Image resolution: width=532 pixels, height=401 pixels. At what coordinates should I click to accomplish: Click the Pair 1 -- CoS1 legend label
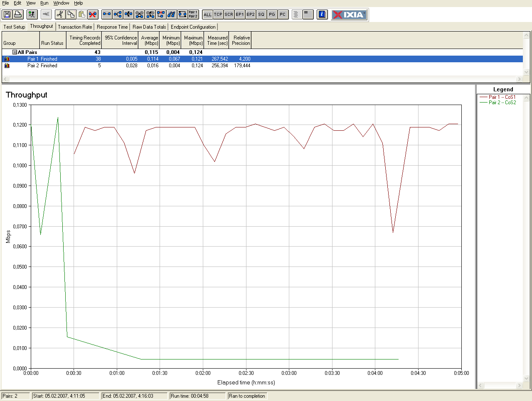502,97
